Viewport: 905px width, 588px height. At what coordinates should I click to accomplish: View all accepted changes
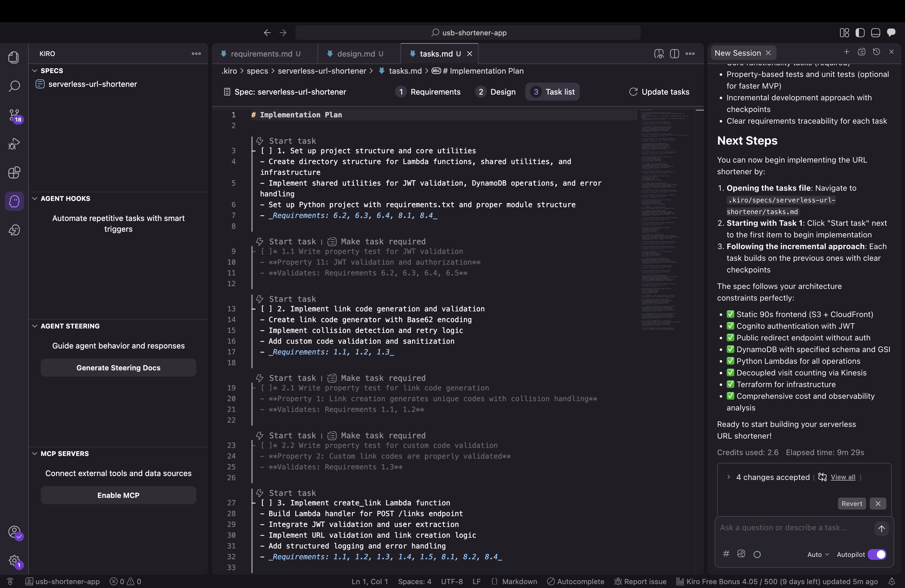tap(843, 477)
